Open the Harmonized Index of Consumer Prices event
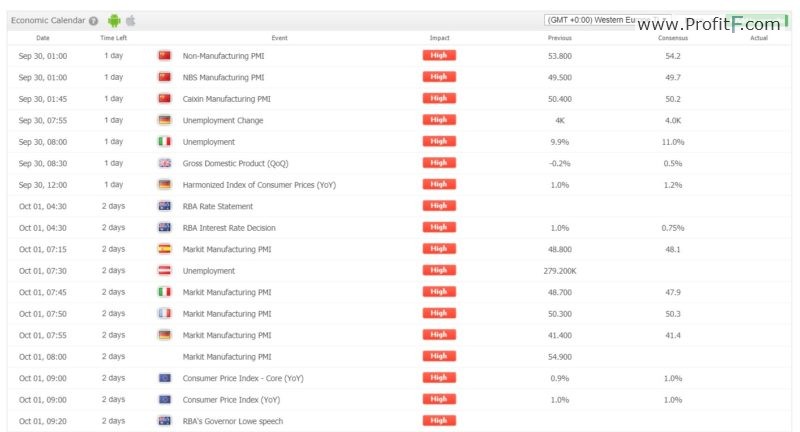Viewport: 800px width, 432px height. [259, 185]
